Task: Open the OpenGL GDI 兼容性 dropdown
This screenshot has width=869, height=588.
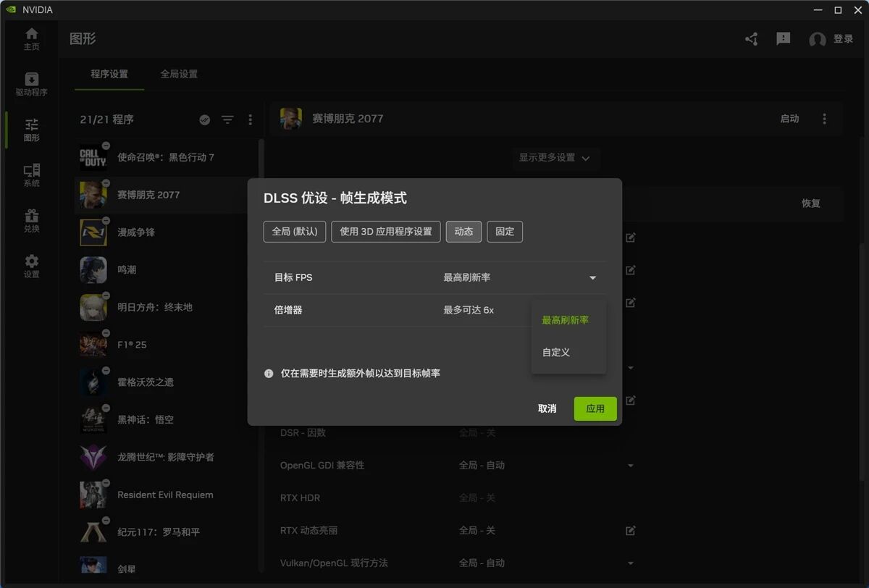Action: click(630, 466)
